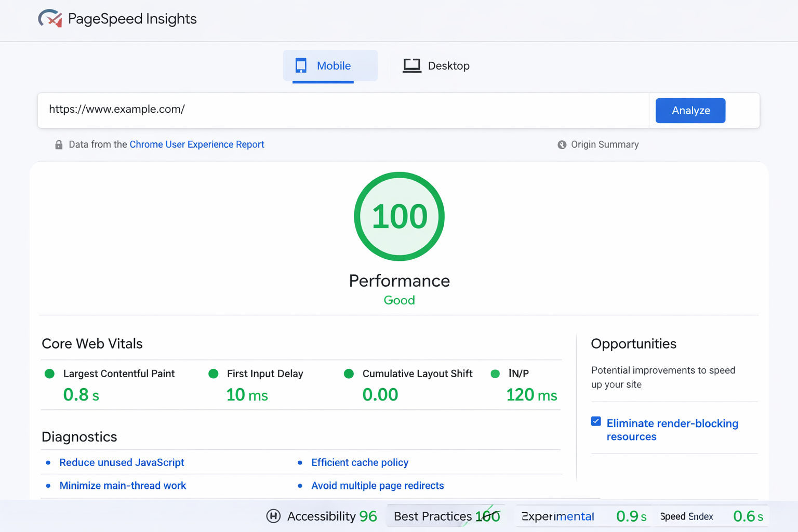The height and width of the screenshot is (532, 798).
Task: Open Minimize main-thread work diagnostic
Action: click(x=123, y=486)
